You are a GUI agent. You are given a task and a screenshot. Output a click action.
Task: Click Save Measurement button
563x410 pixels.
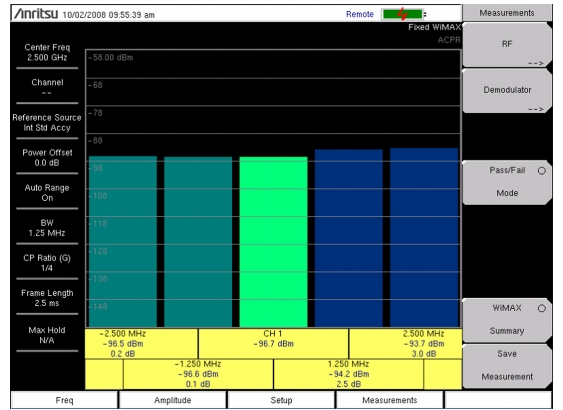pyautogui.click(x=507, y=366)
